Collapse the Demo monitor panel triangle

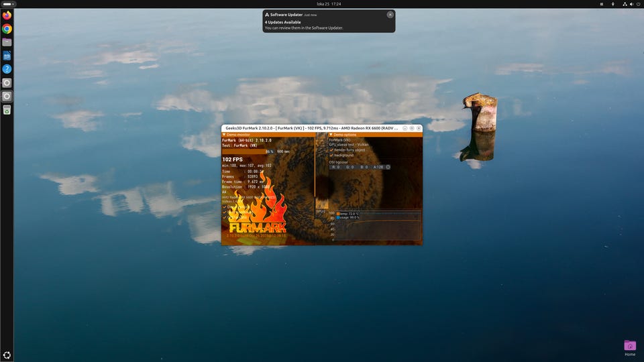click(x=224, y=135)
